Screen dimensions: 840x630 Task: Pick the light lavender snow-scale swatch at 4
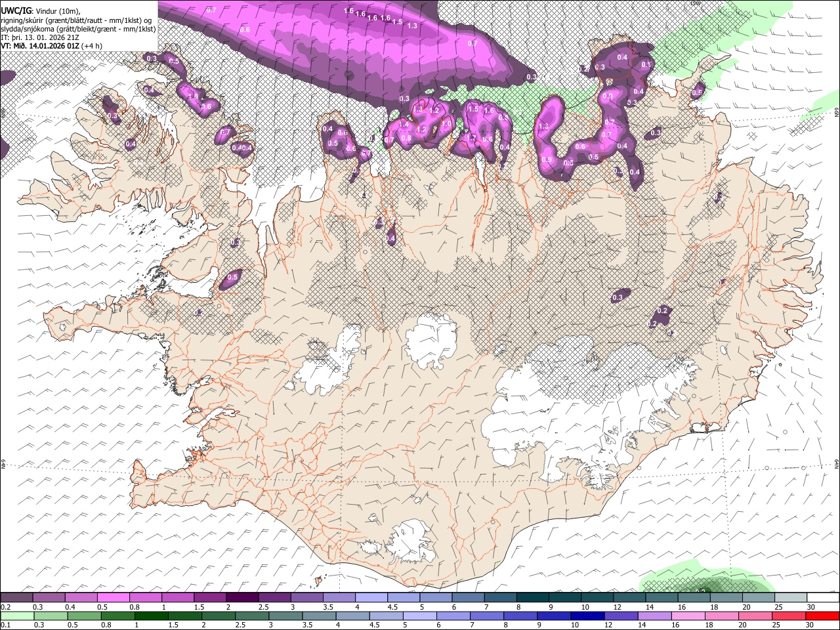pos(370,597)
